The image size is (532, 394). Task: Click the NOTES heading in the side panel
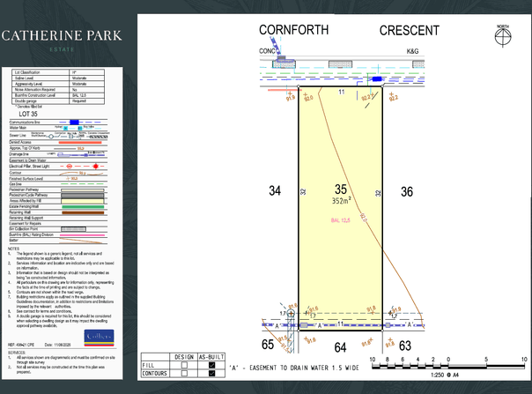[13, 249]
